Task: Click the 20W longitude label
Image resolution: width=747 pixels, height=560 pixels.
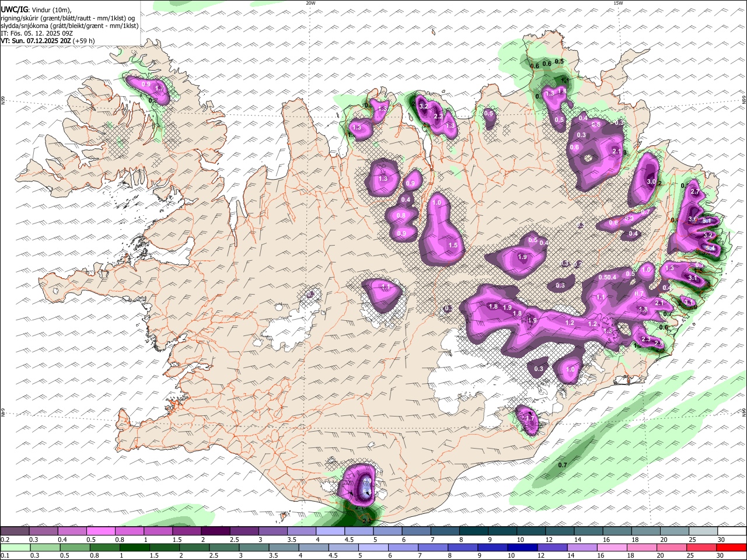Action: pos(310,3)
